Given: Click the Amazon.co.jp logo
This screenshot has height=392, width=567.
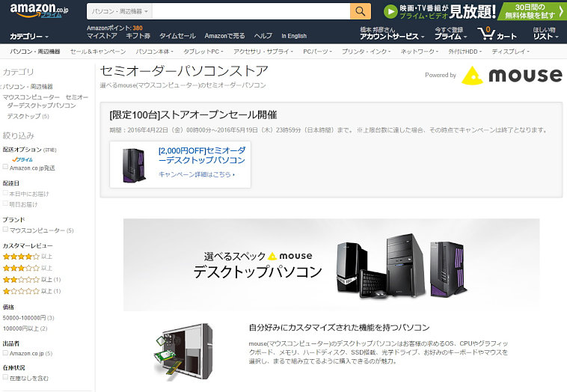Looking at the screenshot, I should [39, 10].
